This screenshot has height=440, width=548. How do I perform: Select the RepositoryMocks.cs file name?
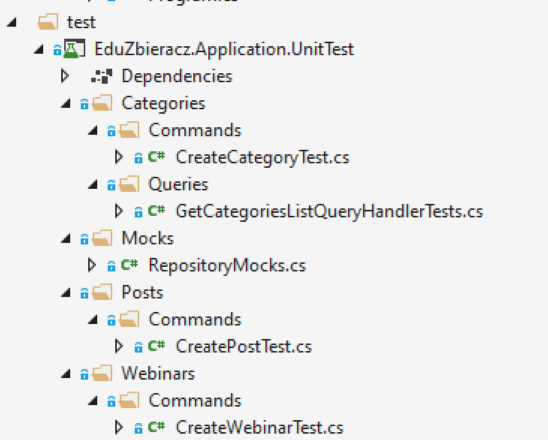coord(227,266)
